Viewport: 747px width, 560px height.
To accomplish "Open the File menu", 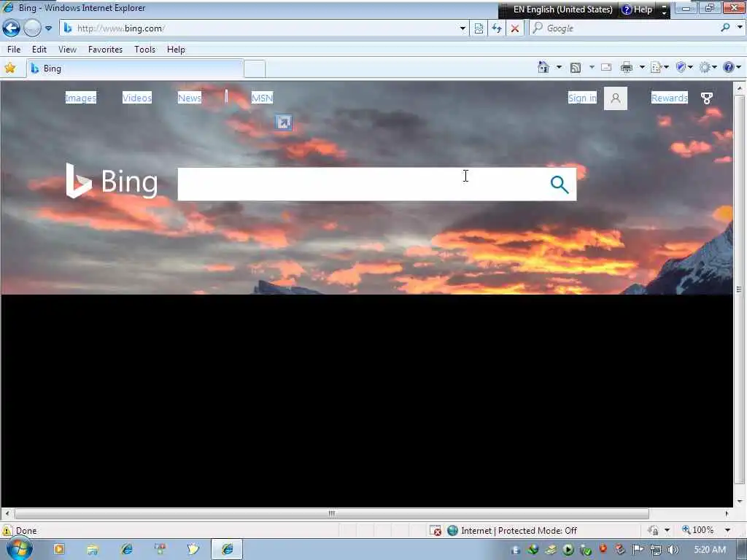I will point(14,50).
